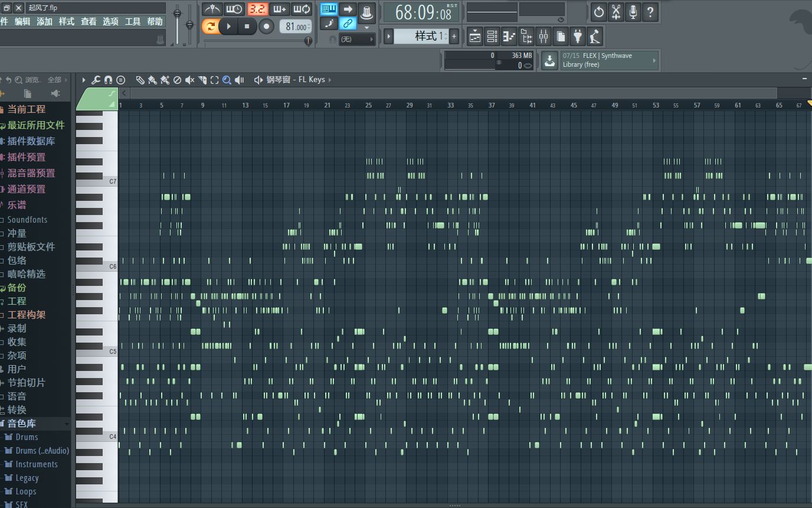Select the Delete tool circle-slash icon
The image size is (812, 508).
point(177,80)
